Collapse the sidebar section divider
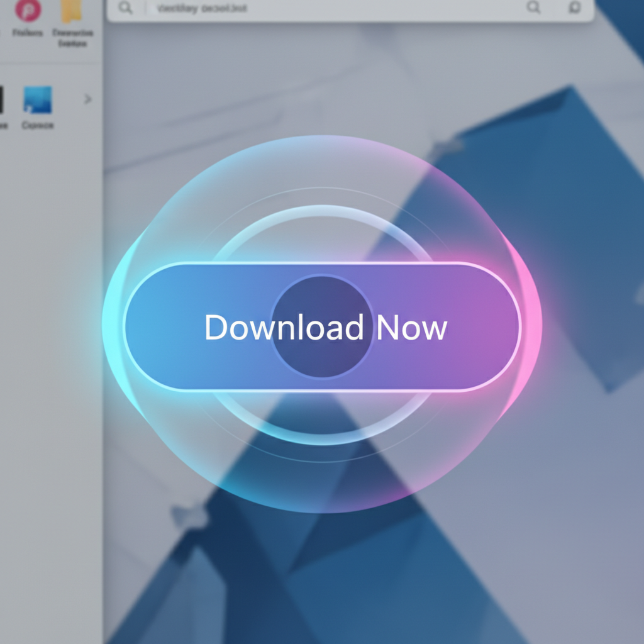Screen dimensions: 644x644 click(x=50, y=63)
